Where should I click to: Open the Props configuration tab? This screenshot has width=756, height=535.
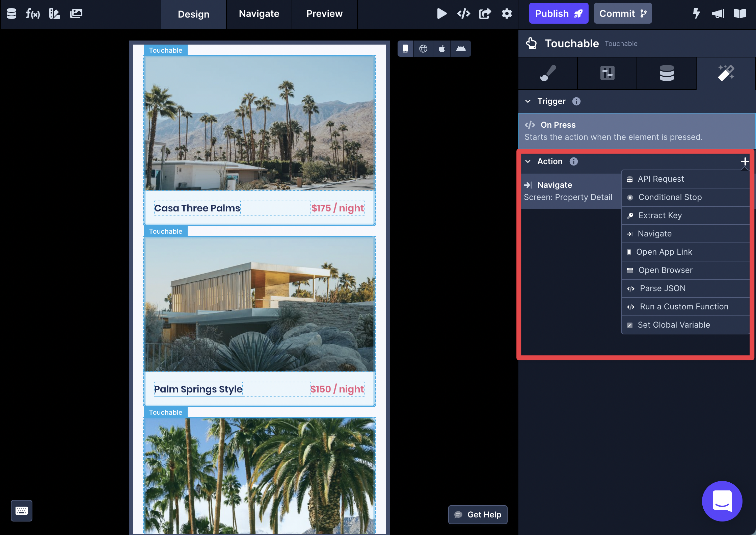[607, 73]
